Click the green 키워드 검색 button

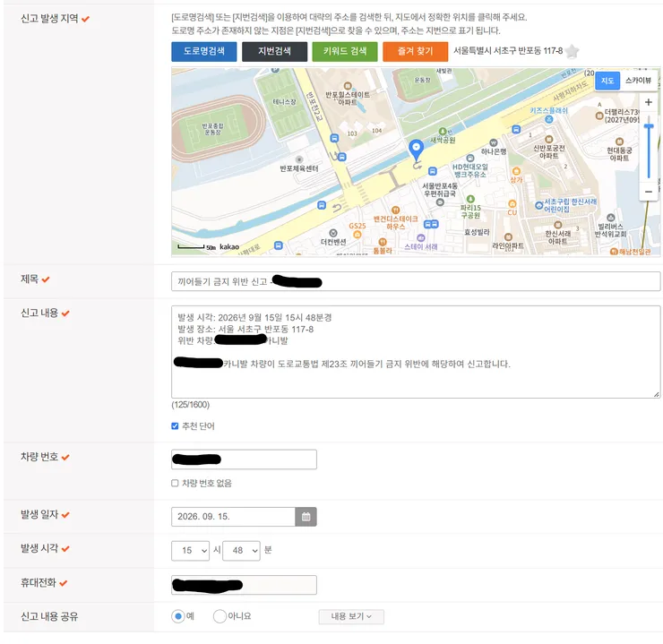[x=345, y=52]
